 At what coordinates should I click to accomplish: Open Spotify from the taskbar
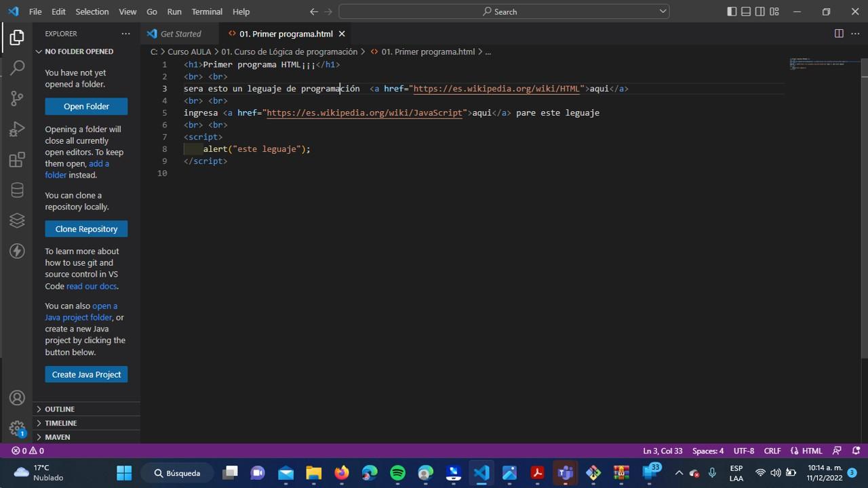point(397,472)
